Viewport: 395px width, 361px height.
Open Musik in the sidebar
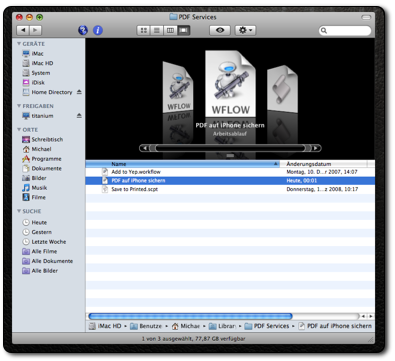34,188
